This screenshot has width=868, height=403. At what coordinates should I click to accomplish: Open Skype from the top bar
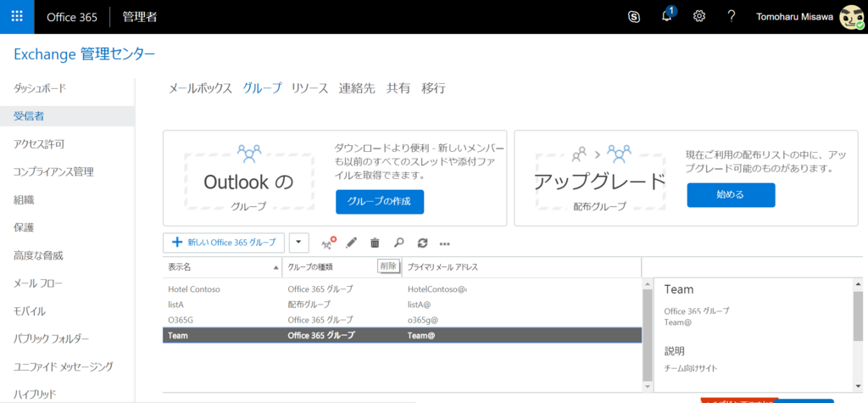(634, 17)
